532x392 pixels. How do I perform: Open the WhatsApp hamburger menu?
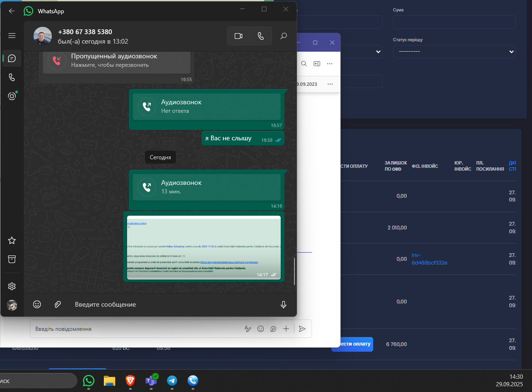12,36
